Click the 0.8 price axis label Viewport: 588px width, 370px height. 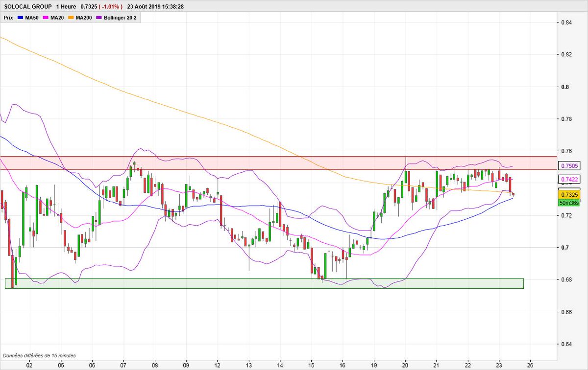tap(564, 87)
